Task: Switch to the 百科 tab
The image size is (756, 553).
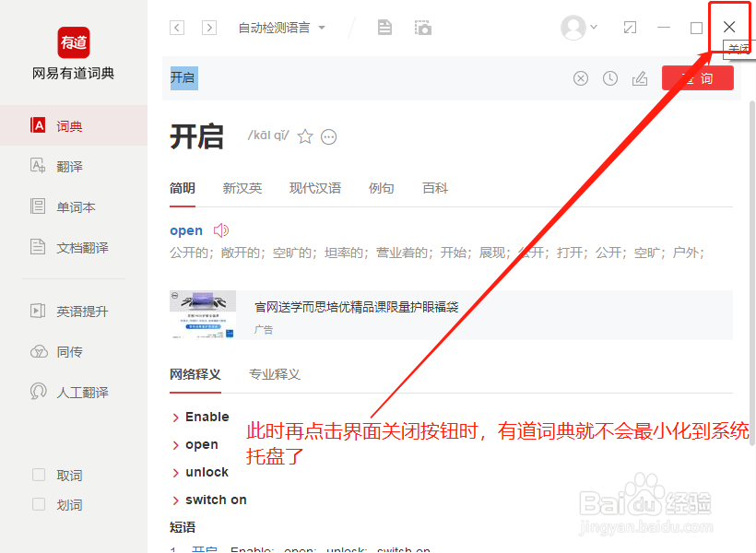Action: (x=435, y=188)
